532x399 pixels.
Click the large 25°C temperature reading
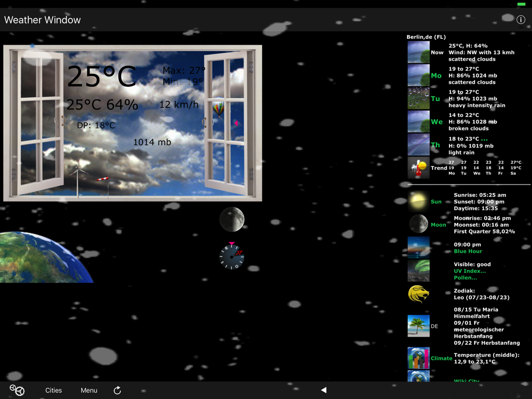[x=102, y=77]
